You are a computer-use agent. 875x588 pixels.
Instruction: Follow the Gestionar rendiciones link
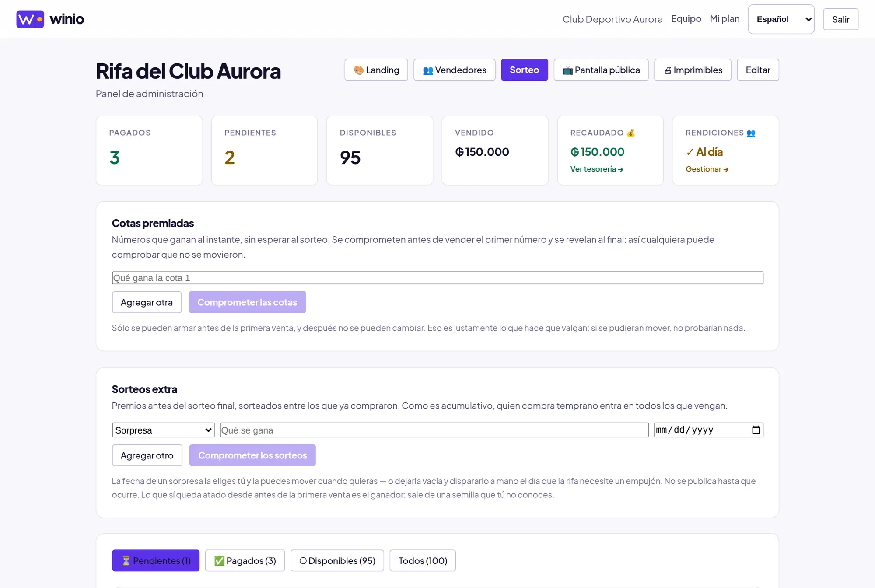click(707, 169)
